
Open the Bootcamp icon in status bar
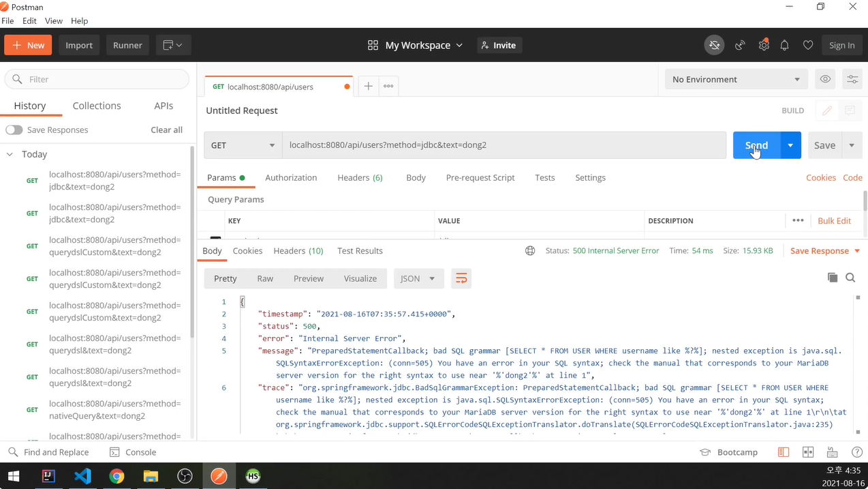click(x=705, y=452)
